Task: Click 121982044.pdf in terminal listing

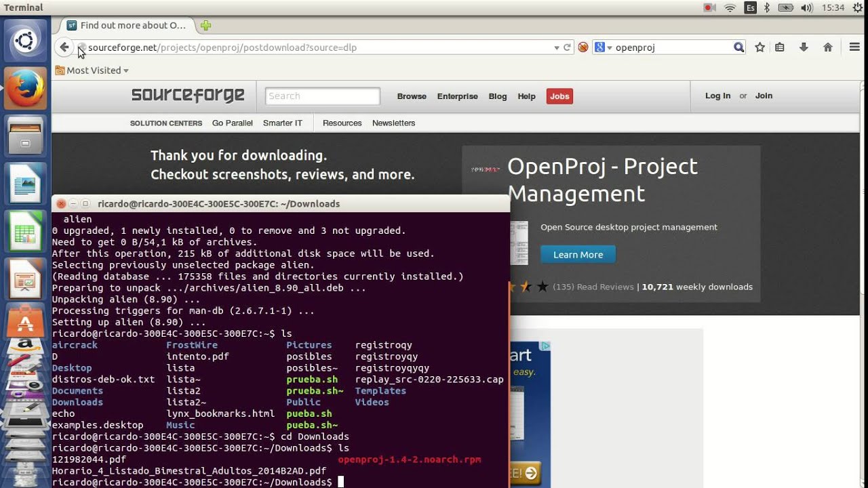Action: pyautogui.click(x=89, y=460)
